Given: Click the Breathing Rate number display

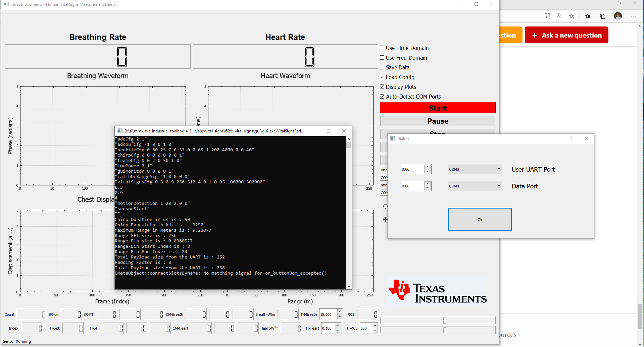Looking at the screenshot, I should click(x=98, y=56).
